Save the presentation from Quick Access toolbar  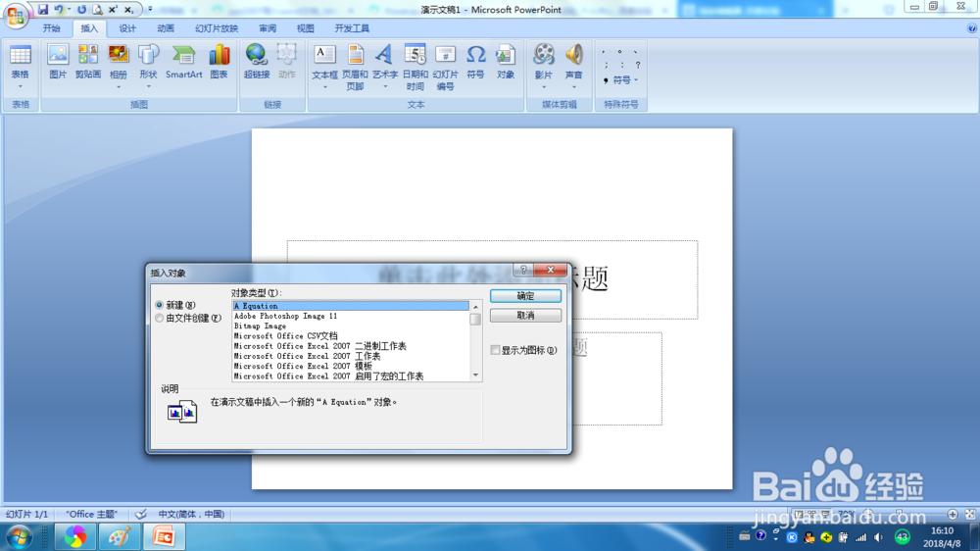click(43, 10)
